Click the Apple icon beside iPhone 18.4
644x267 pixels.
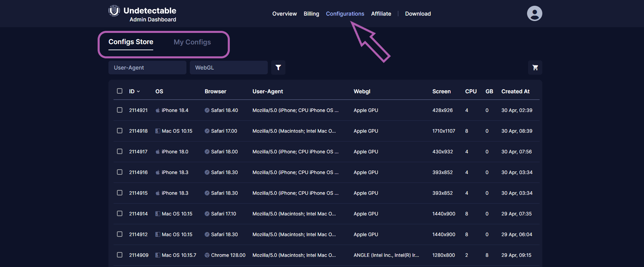pos(158,110)
